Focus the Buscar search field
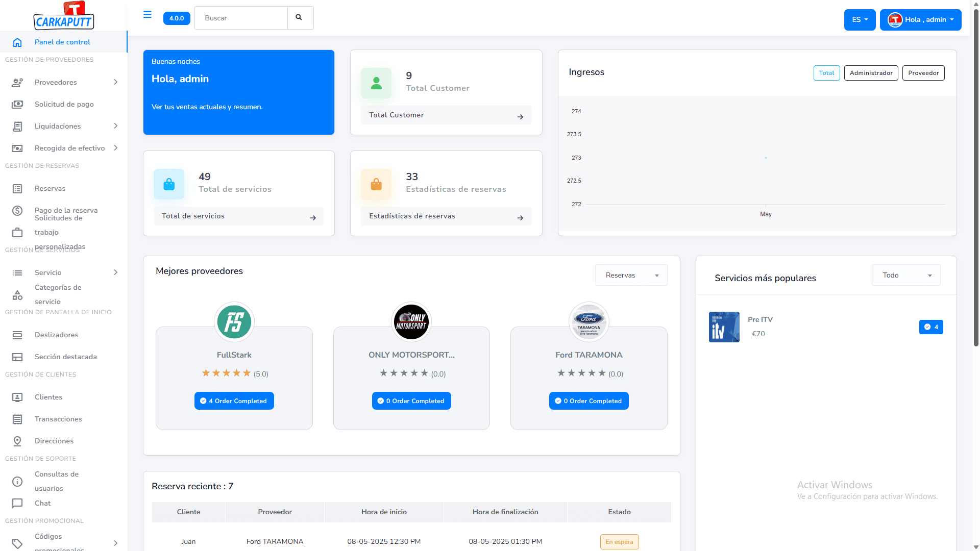Screen dimensions: 980x551 click(x=241, y=18)
